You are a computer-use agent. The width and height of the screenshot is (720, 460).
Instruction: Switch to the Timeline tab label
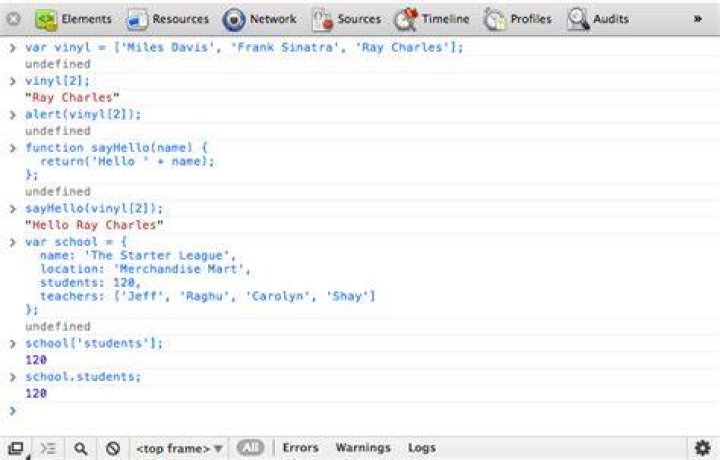tap(445, 19)
